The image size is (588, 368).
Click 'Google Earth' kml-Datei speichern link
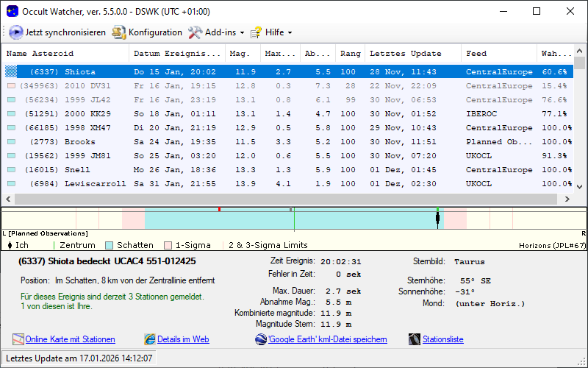[x=327, y=339]
